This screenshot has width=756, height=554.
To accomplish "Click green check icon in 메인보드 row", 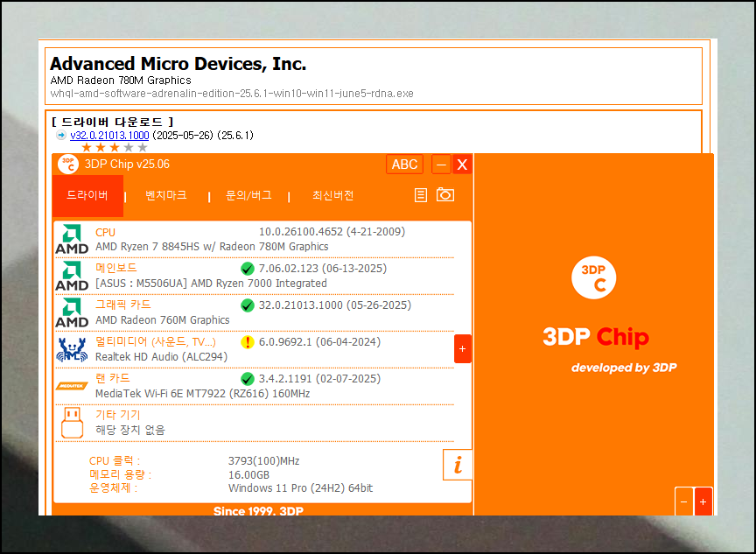I will click(248, 269).
